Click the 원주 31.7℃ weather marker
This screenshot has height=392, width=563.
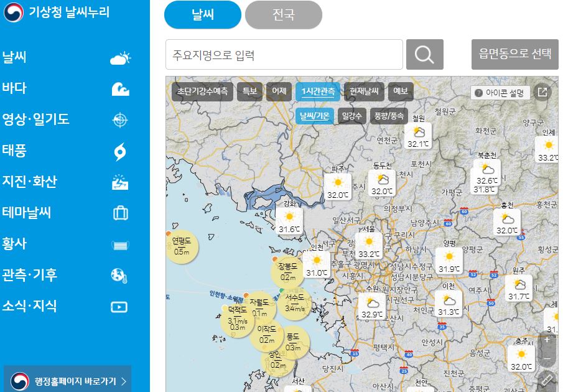point(519,288)
